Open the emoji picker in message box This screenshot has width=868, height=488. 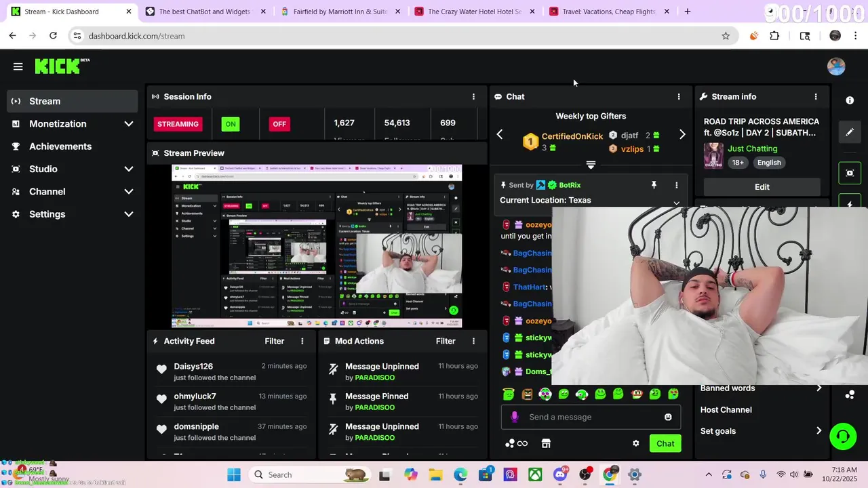click(668, 417)
